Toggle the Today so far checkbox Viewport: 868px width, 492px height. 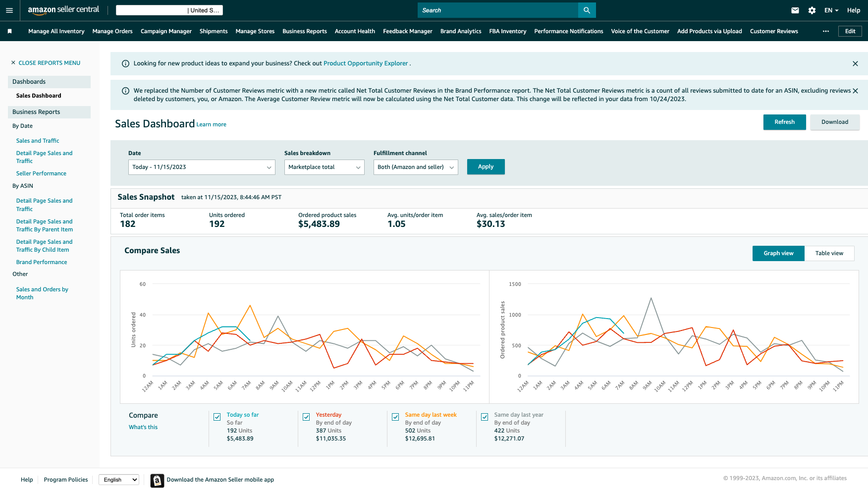coord(217,417)
